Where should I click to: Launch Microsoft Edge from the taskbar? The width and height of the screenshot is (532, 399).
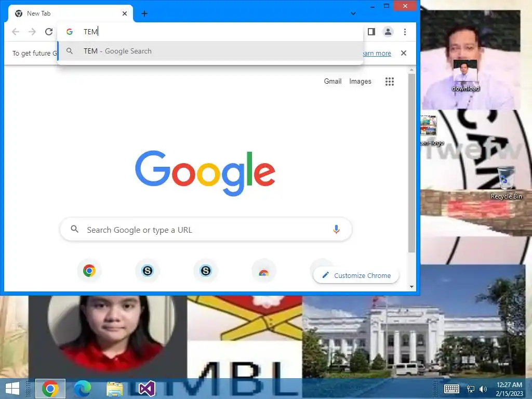tap(83, 389)
